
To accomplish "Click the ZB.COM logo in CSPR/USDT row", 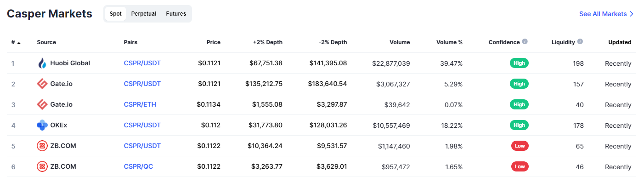I will [x=42, y=146].
